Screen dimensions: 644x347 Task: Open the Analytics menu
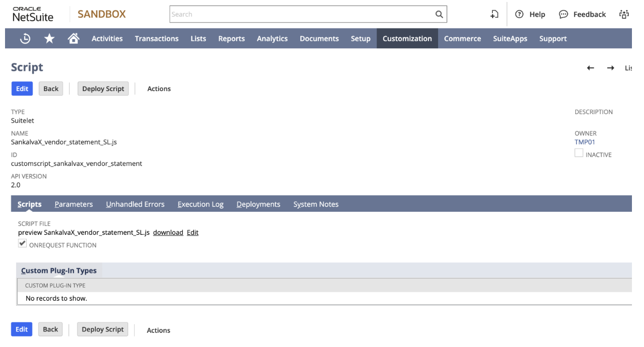(x=272, y=39)
